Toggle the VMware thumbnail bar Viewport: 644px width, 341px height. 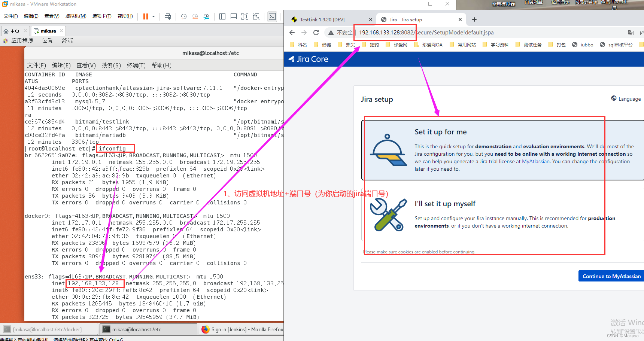pyautogui.click(x=234, y=16)
